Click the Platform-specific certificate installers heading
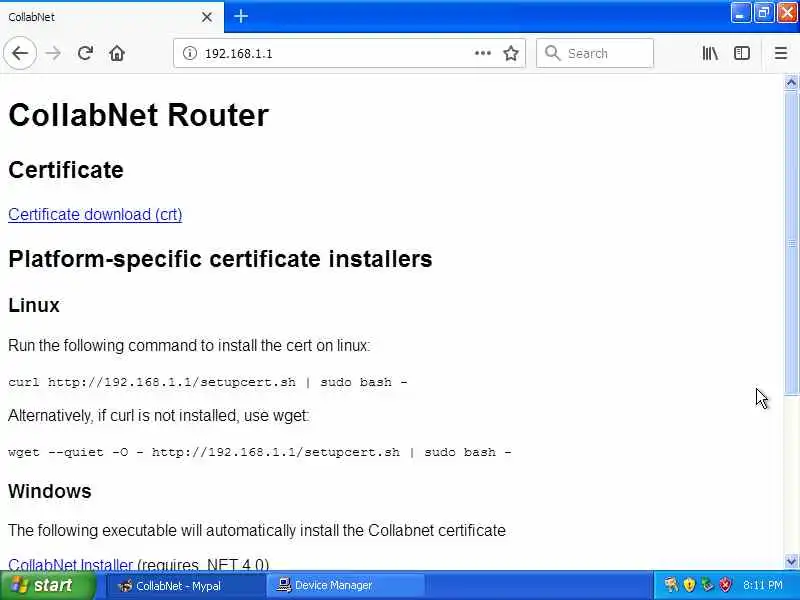 (220, 259)
